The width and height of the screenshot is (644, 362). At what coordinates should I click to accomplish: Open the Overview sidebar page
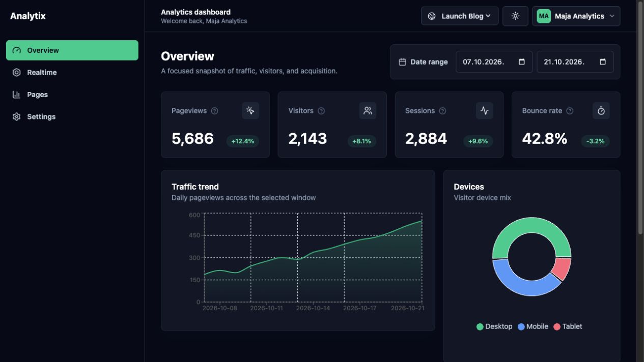tap(72, 50)
